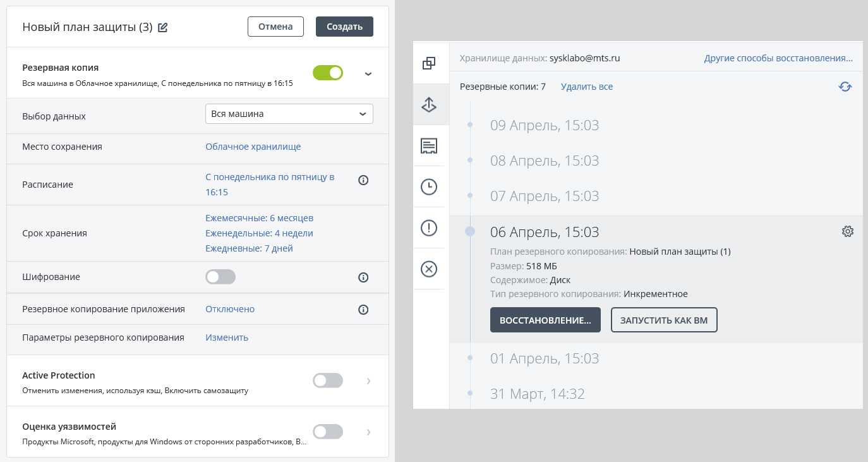
Task: Click the ЗАПУСТИТЬ КАК ВМ button
Action: pyautogui.click(x=663, y=320)
